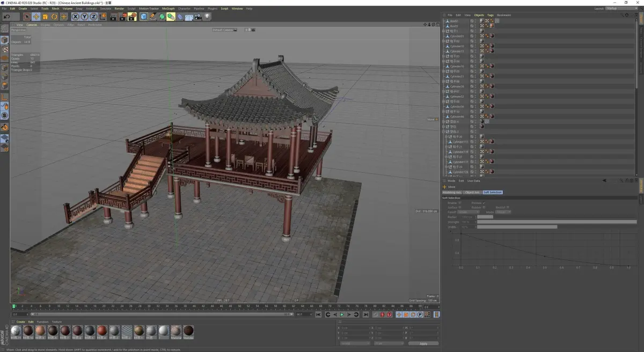Viewport: 644px width, 352px height.
Task: Add a Camera object
Action: [198, 17]
